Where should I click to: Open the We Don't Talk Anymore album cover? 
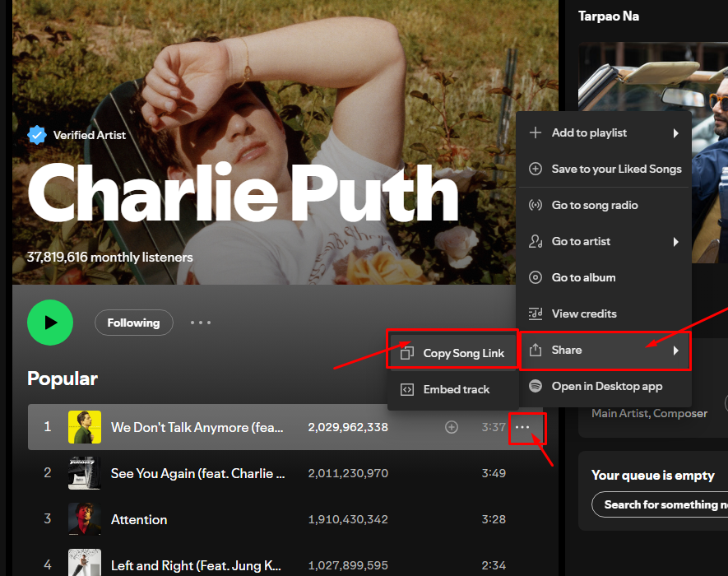coord(85,427)
